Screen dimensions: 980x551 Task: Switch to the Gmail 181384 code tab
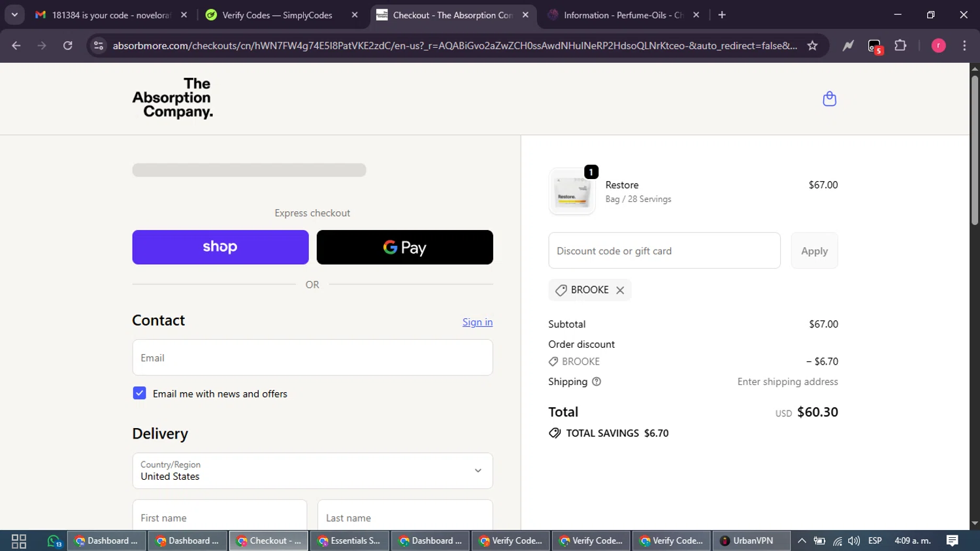[x=111, y=15]
